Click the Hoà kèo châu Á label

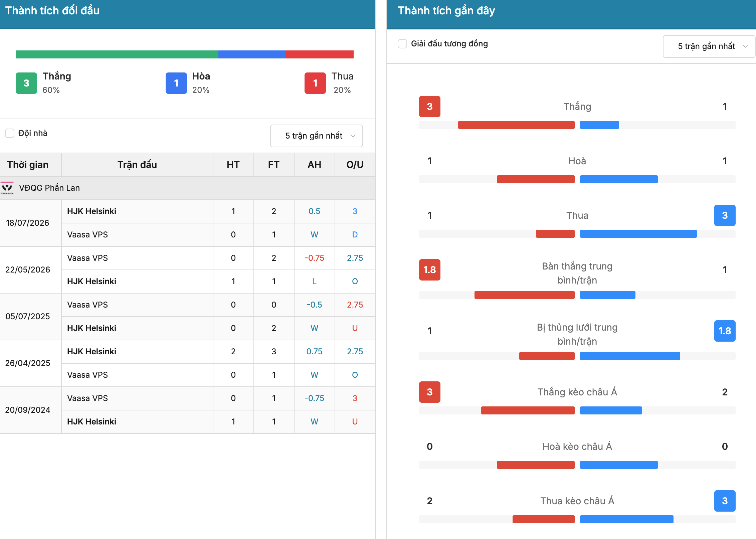577,446
